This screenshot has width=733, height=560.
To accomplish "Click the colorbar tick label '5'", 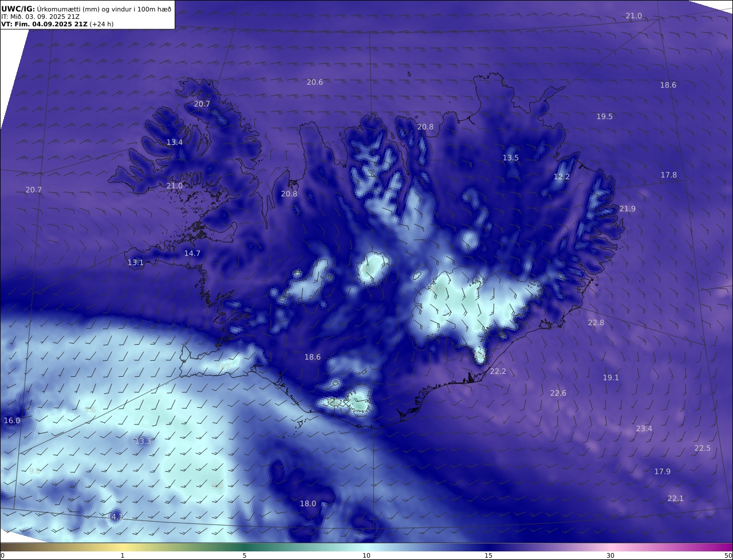I will [x=245, y=555].
